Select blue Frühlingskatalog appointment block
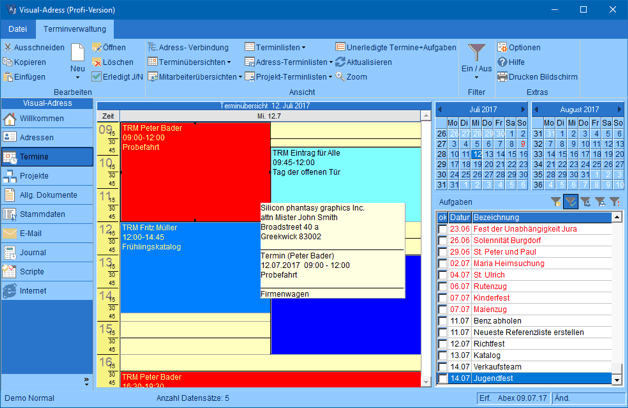 (x=195, y=267)
